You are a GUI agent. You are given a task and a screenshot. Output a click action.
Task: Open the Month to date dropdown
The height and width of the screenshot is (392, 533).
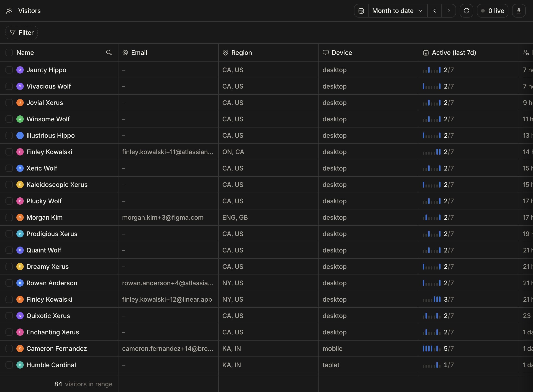[398, 11]
